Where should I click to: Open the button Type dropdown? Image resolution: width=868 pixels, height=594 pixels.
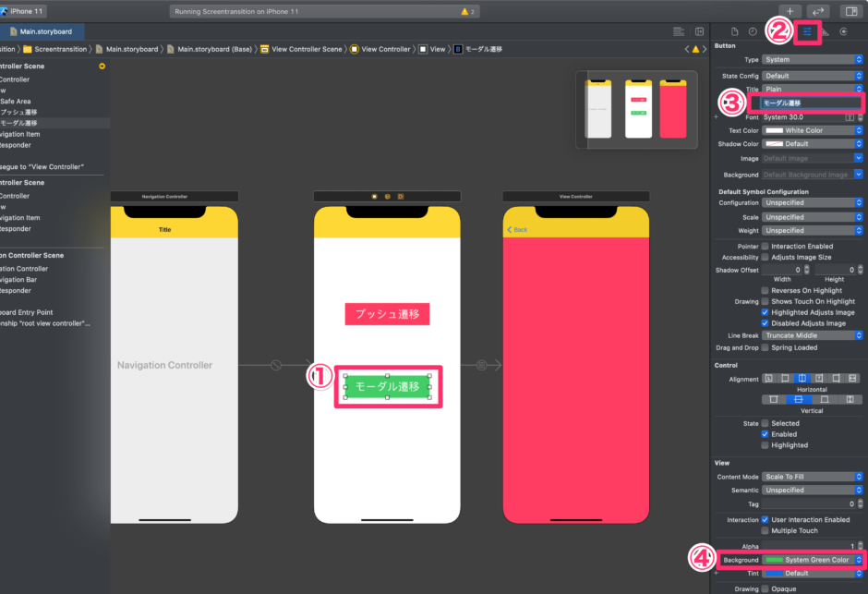click(812, 59)
